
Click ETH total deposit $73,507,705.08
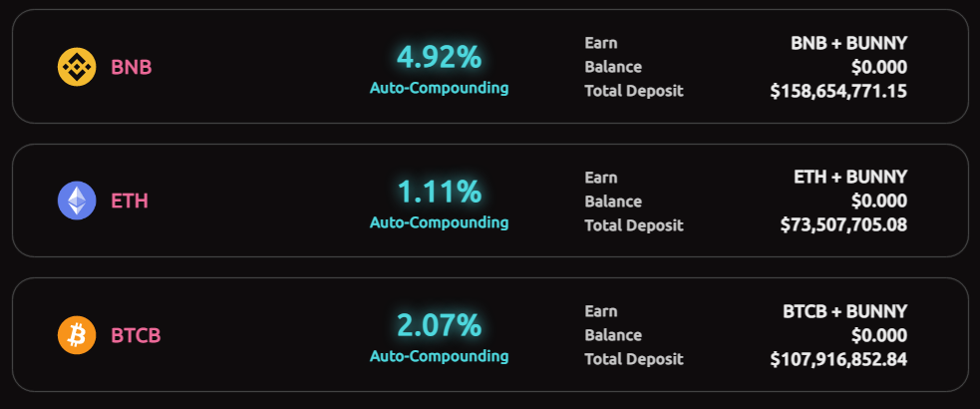click(x=843, y=224)
